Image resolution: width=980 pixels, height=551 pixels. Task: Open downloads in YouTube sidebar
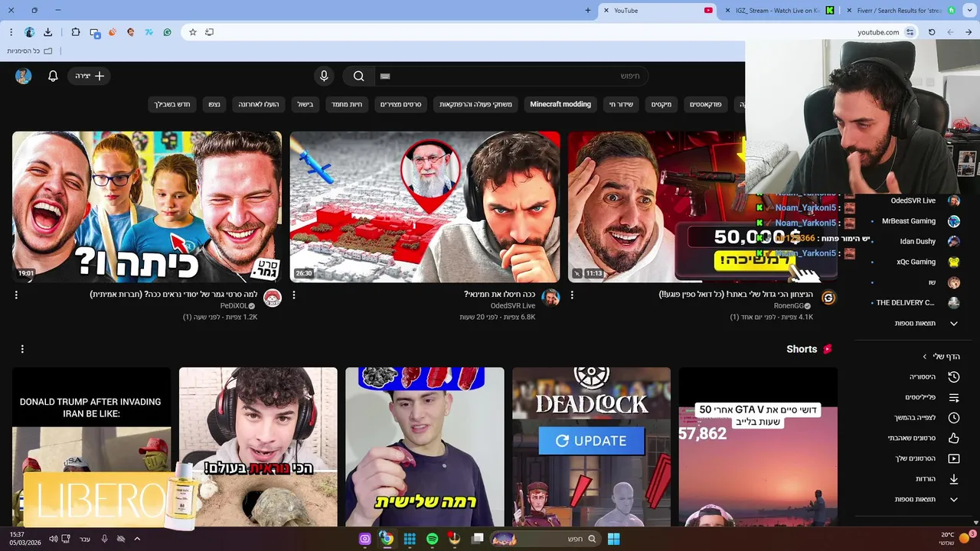point(937,479)
